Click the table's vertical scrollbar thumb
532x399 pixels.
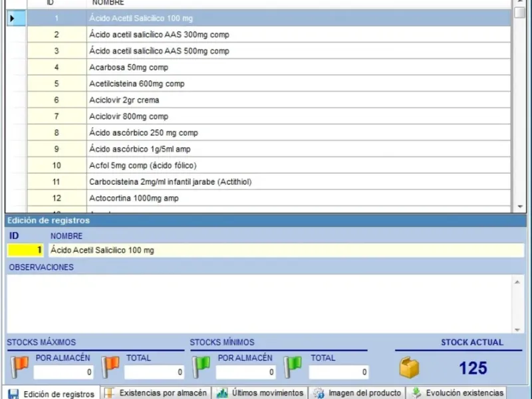[520, 12]
